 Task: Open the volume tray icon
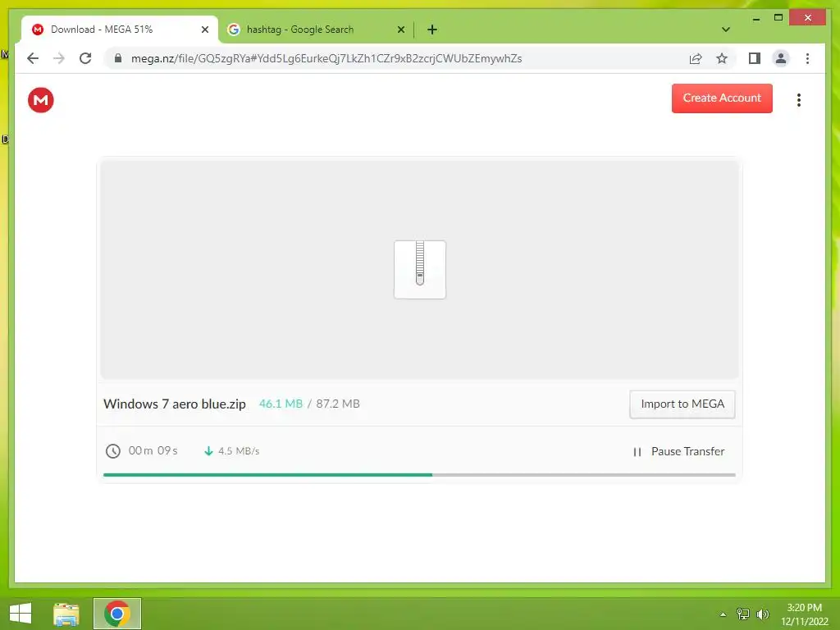point(762,614)
